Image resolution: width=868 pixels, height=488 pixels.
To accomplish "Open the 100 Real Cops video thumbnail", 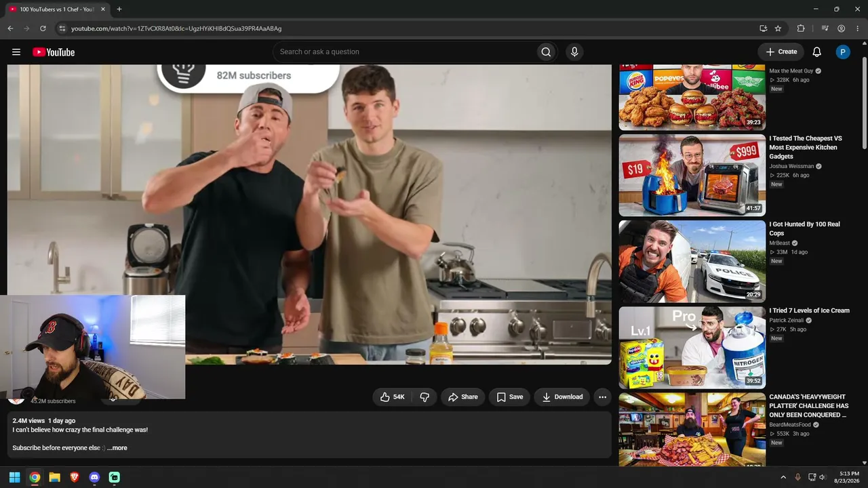I will pyautogui.click(x=692, y=262).
